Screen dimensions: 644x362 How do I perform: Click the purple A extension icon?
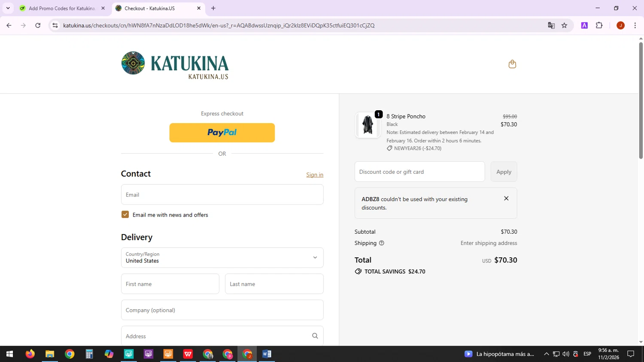(584, 25)
